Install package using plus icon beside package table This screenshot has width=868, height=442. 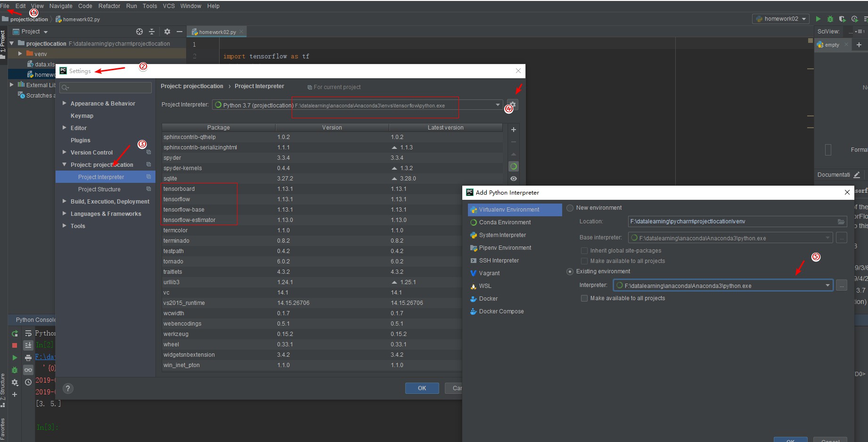point(514,130)
